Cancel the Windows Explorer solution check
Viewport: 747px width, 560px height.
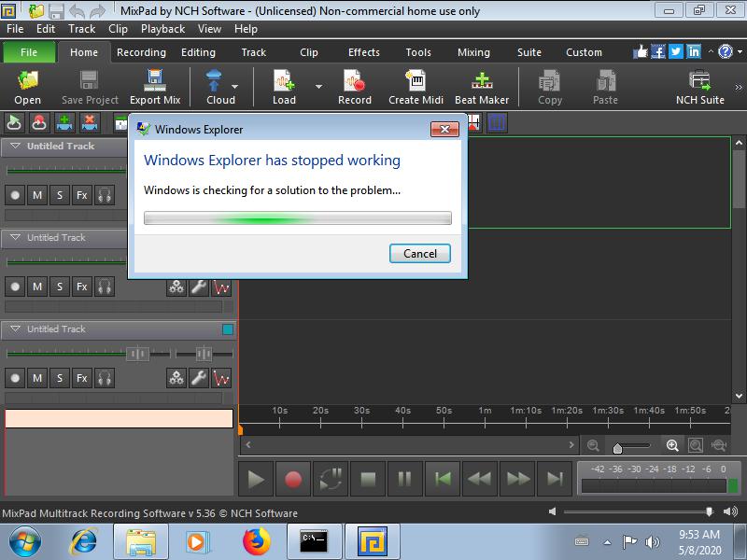(419, 253)
